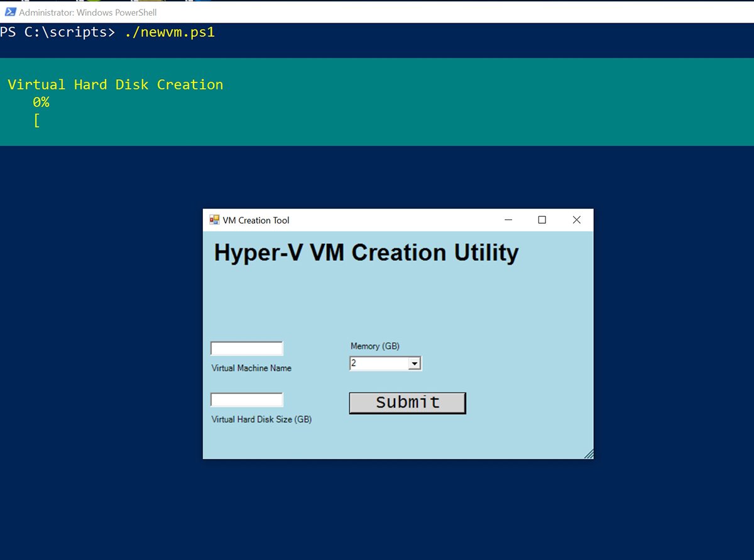Click the PowerShell icon in title bar
Image resolution: width=754 pixels, height=560 pixels.
coord(10,12)
